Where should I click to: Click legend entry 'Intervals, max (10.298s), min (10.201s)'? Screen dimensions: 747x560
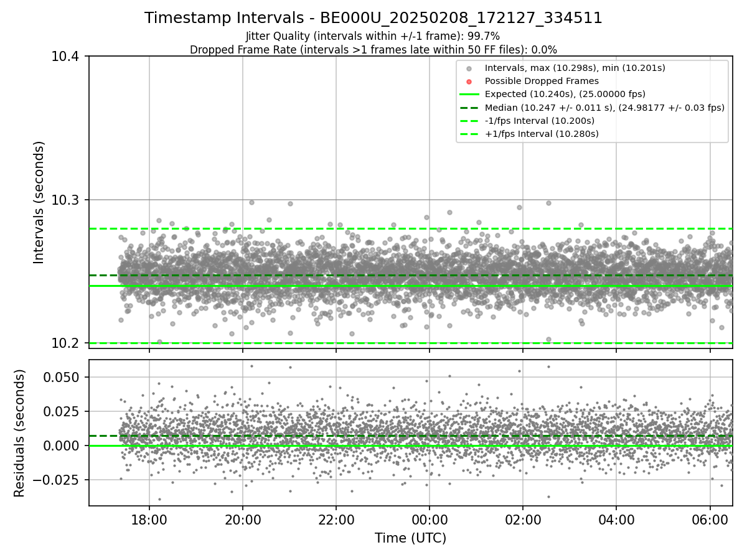click(x=575, y=68)
